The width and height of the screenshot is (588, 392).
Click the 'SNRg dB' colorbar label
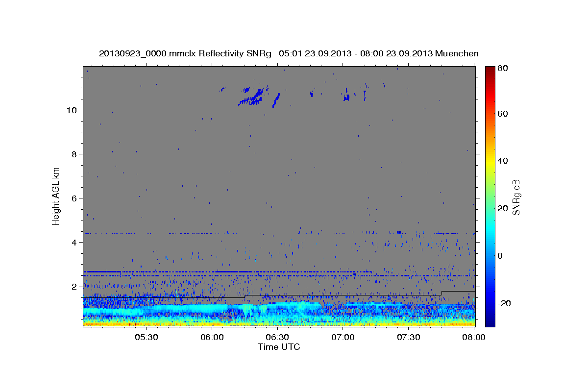(x=515, y=197)
